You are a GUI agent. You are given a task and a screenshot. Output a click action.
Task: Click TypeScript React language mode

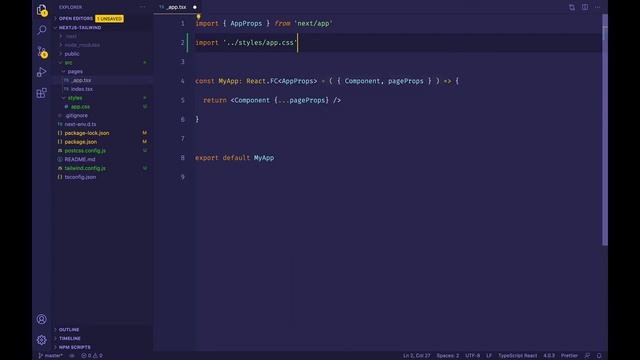click(x=518, y=356)
